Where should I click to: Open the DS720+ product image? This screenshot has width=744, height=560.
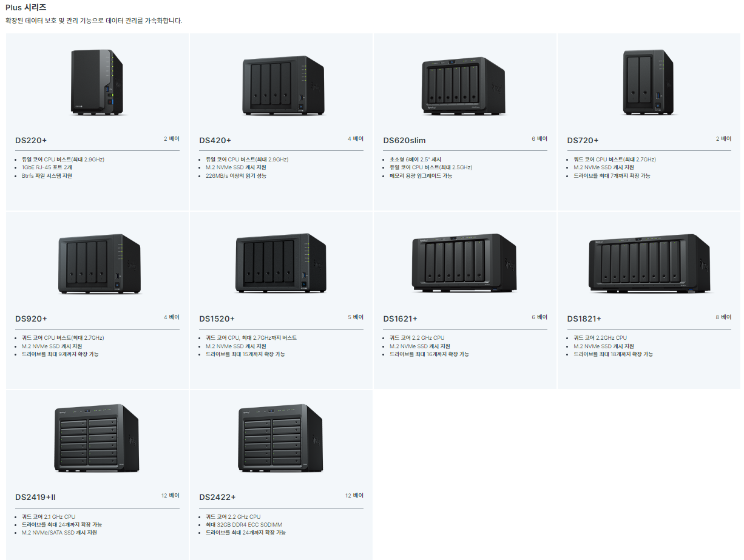click(x=648, y=83)
